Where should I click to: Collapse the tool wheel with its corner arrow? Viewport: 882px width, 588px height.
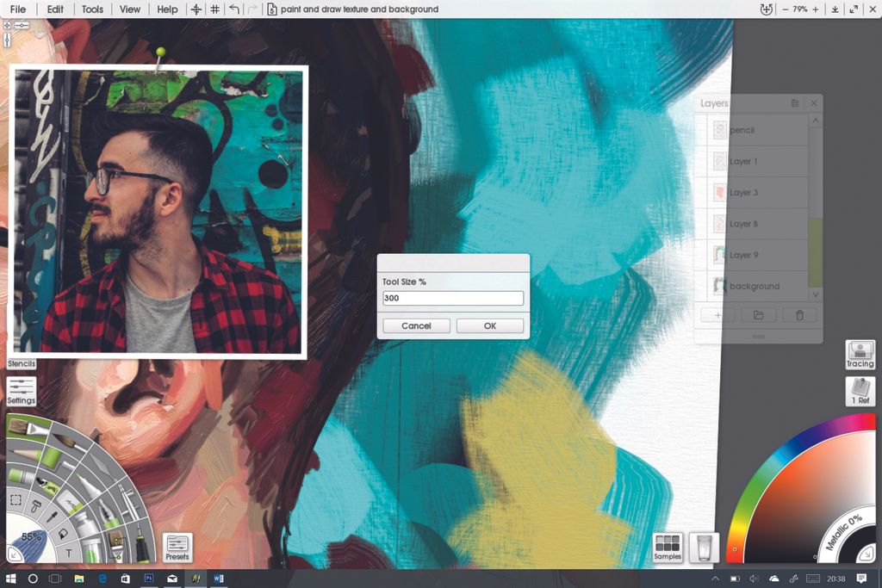14,554
